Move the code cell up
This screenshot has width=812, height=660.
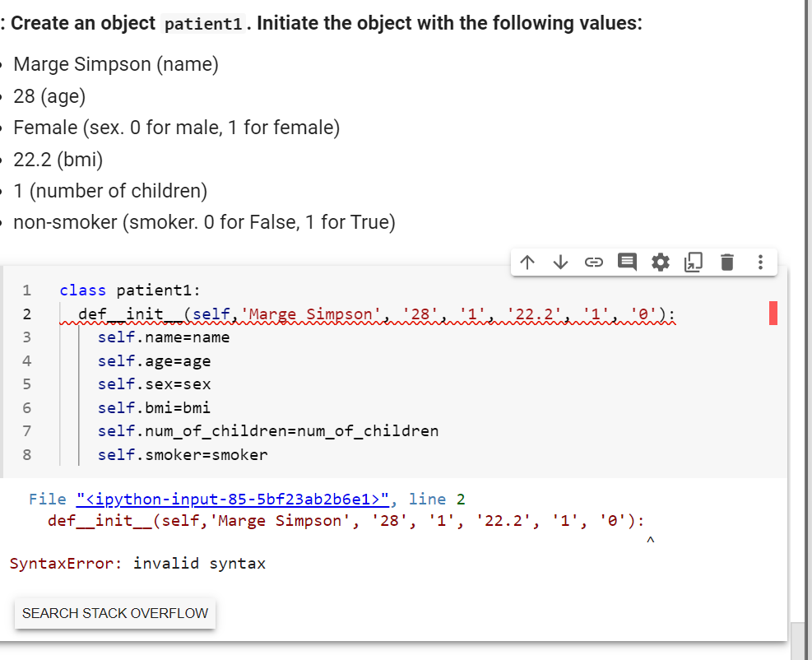pyautogui.click(x=527, y=262)
